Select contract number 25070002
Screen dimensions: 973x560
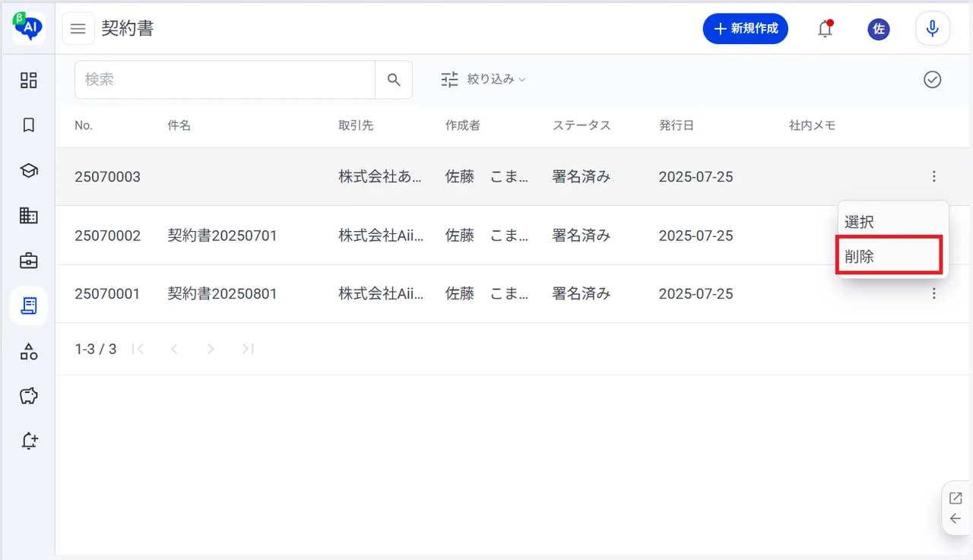(107, 235)
